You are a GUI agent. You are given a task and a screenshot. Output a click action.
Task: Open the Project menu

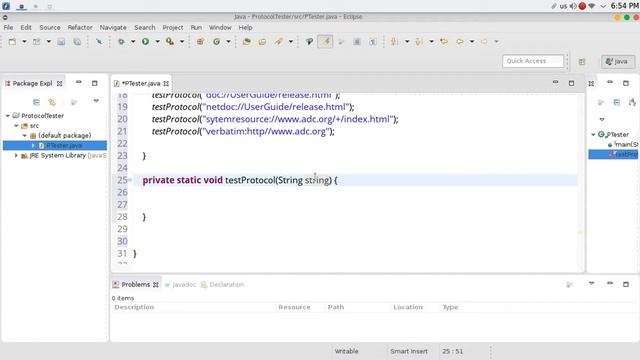[173, 27]
